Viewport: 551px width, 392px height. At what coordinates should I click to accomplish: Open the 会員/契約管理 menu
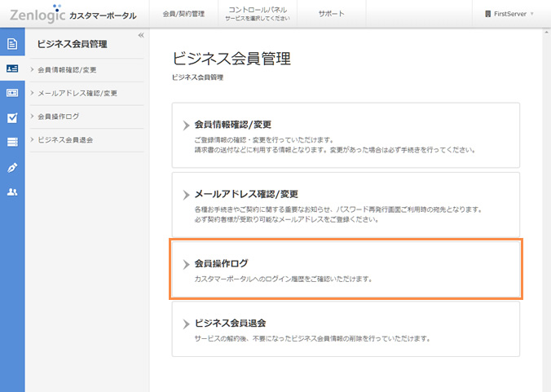[182, 14]
